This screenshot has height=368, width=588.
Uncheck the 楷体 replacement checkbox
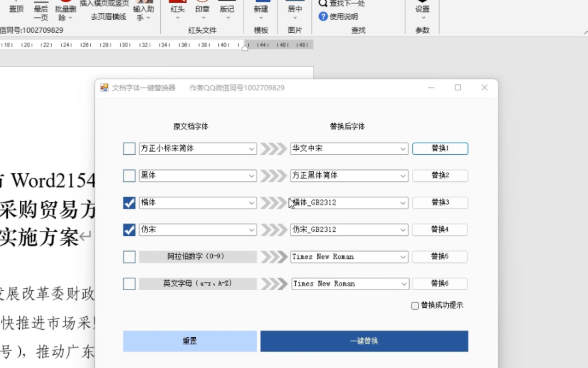129,202
